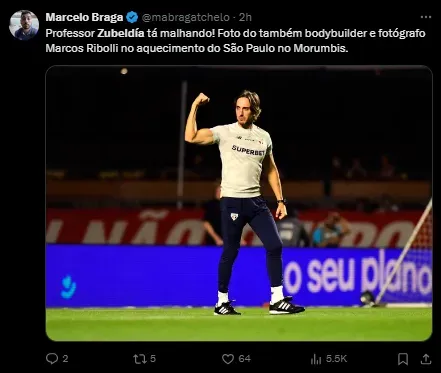
Task: Click the 5.5K views count
Action: (336, 359)
